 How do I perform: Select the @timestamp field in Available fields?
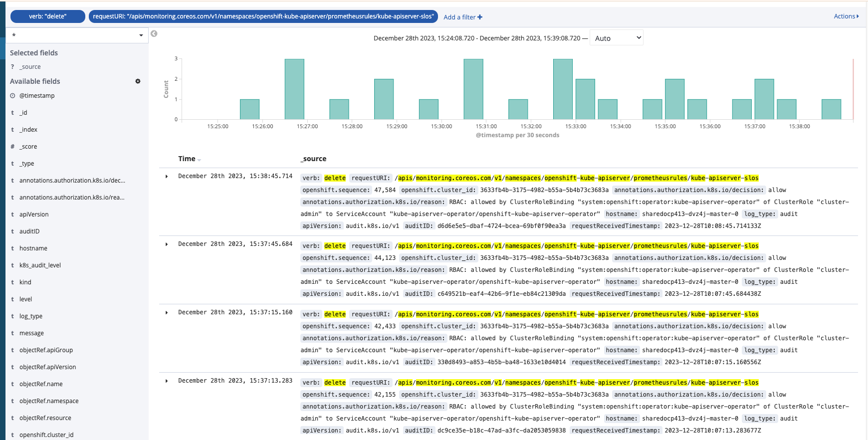tap(37, 96)
